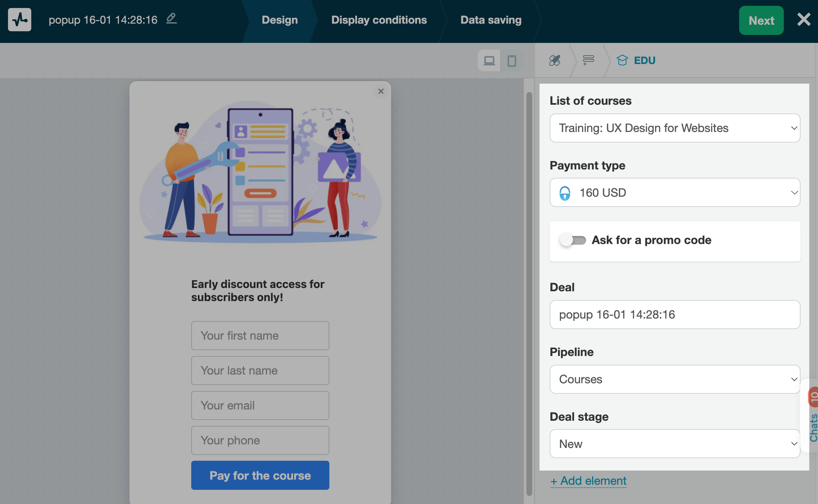Click the Add element link
This screenshot has width=818, height=504.
pos(588,480)
